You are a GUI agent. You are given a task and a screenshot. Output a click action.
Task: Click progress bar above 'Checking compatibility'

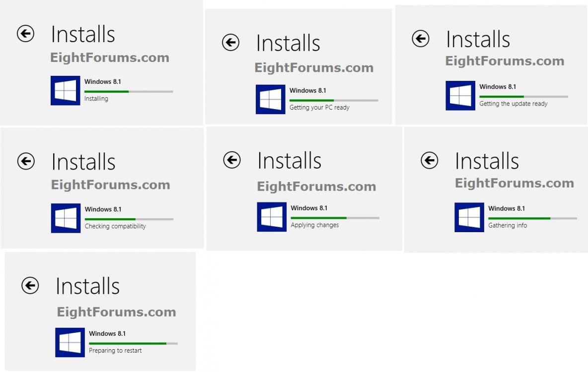(129, 219)
